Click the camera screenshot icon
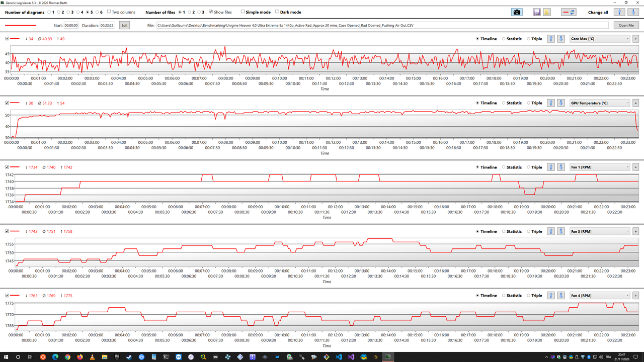The height and width of the screenshot is (362, 644). click(x=517, y=12)
